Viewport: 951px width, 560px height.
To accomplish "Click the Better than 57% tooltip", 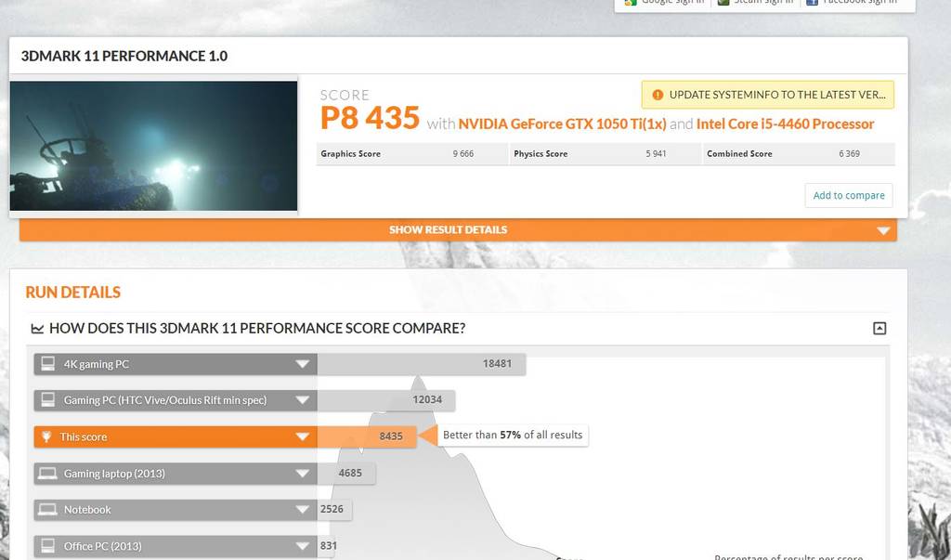I will tap(513, 435).
